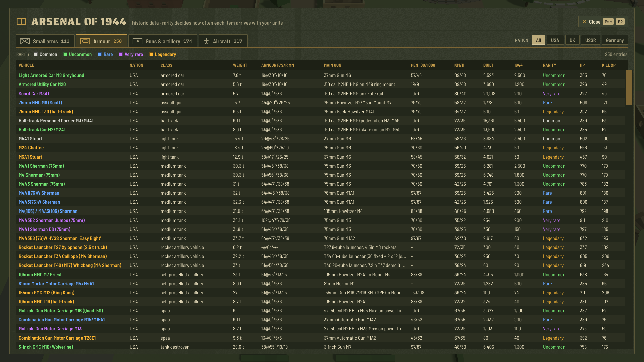
Task: Sort table by KILL XP column header
Action: [609, 65]
